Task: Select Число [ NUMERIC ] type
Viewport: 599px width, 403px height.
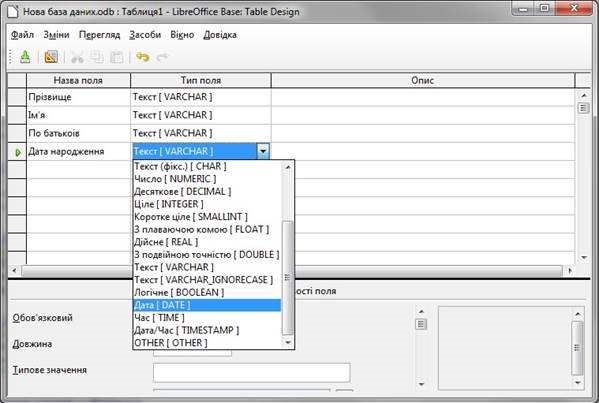Action: pyautogui.click(x=207, y=179)
